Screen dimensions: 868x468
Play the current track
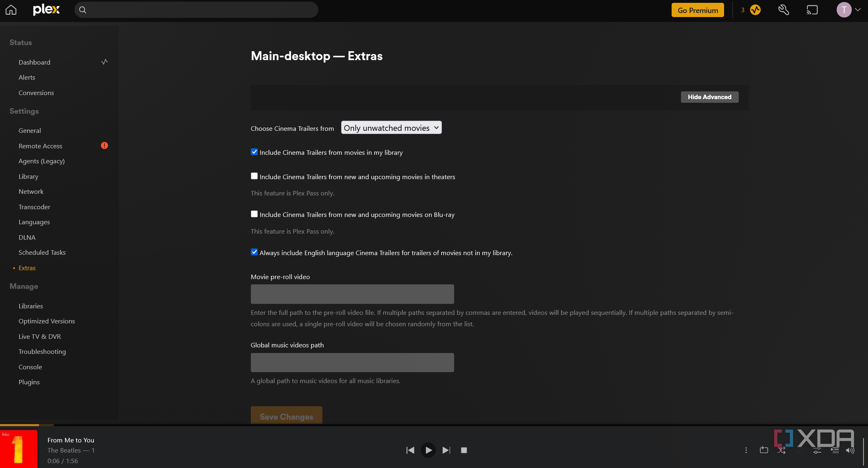click(x=428, y=450)
